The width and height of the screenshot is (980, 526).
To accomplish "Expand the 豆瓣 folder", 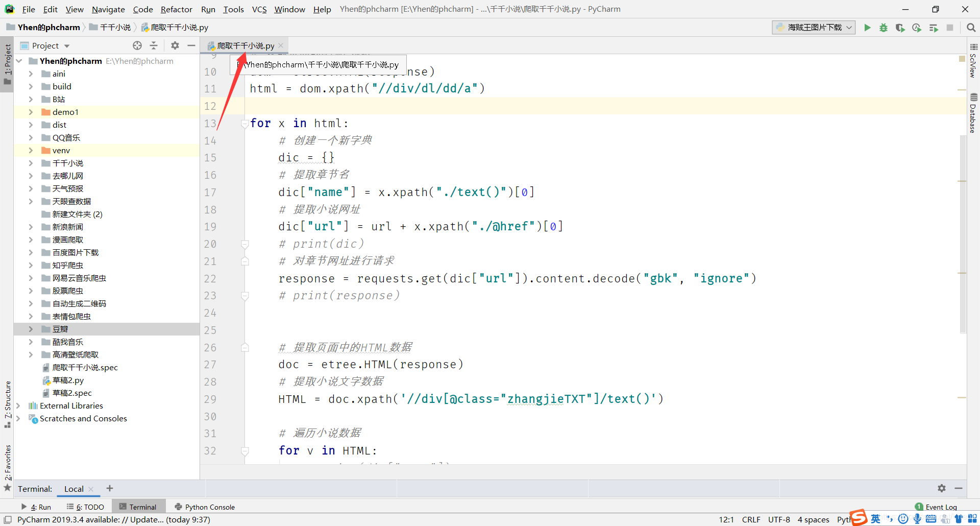I will pyautogui.click(x=31, y=329).
